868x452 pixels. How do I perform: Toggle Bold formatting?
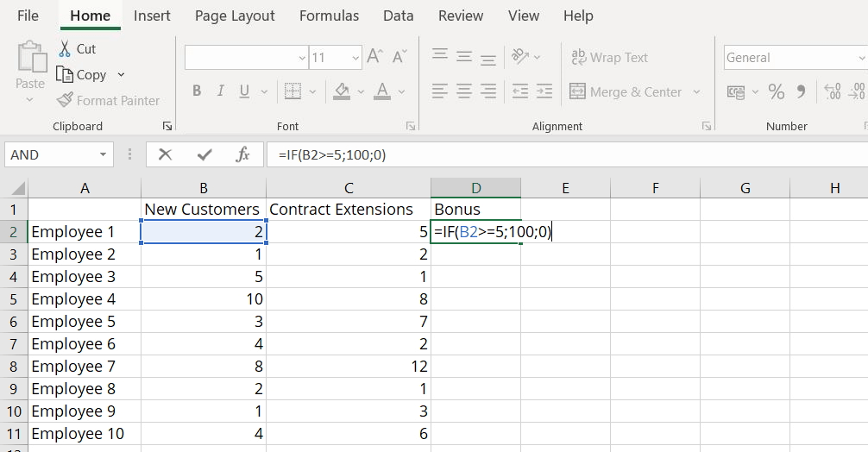[197, 91]
